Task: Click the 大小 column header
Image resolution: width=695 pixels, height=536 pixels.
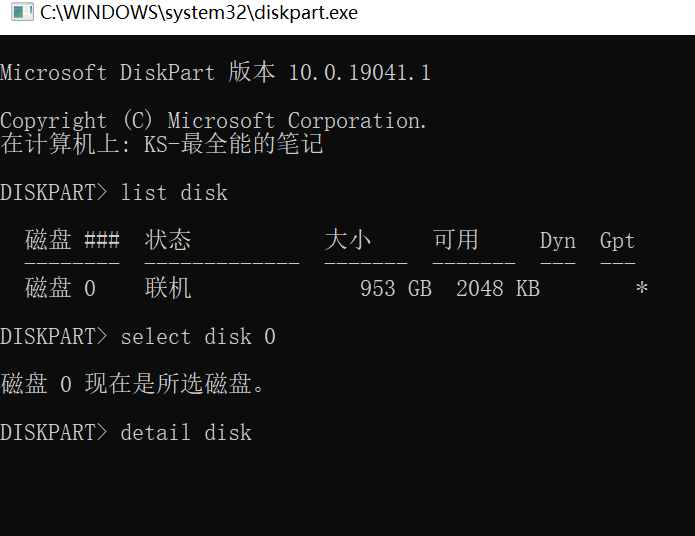Action: tap(348, 240)
